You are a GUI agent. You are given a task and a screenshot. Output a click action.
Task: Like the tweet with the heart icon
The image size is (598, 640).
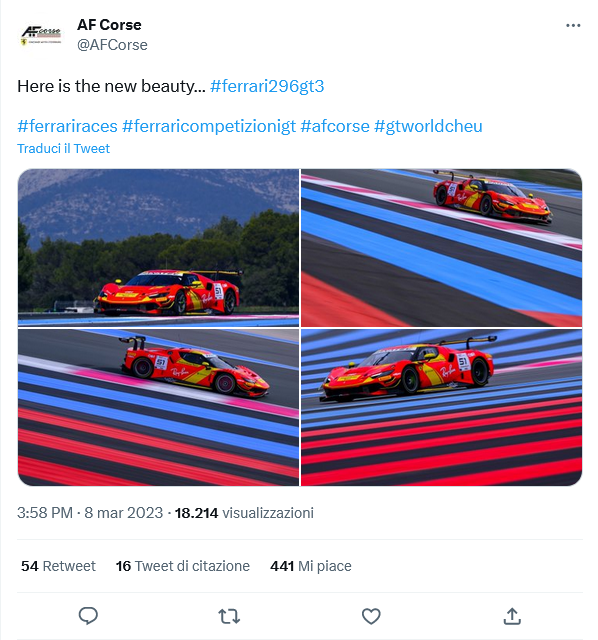coord(371,616)
